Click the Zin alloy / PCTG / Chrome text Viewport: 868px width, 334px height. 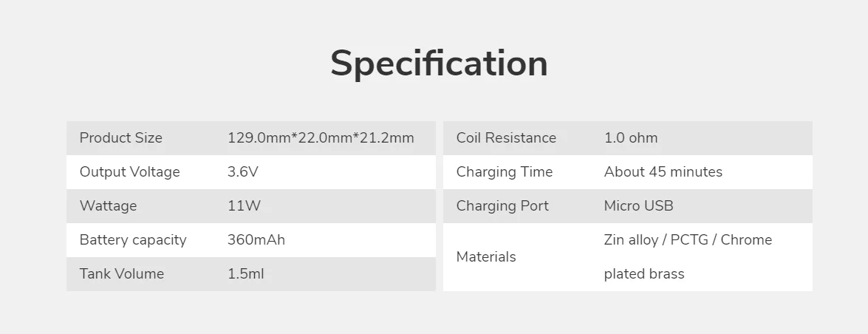(x=687, y=240)
